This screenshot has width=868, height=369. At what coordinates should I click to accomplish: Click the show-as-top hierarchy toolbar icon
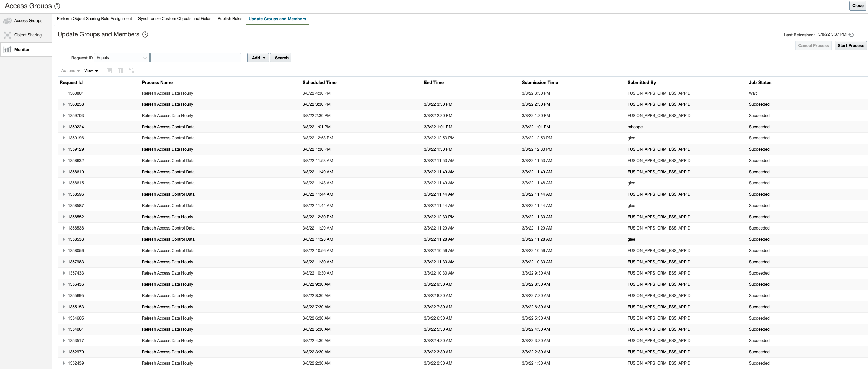132,71
